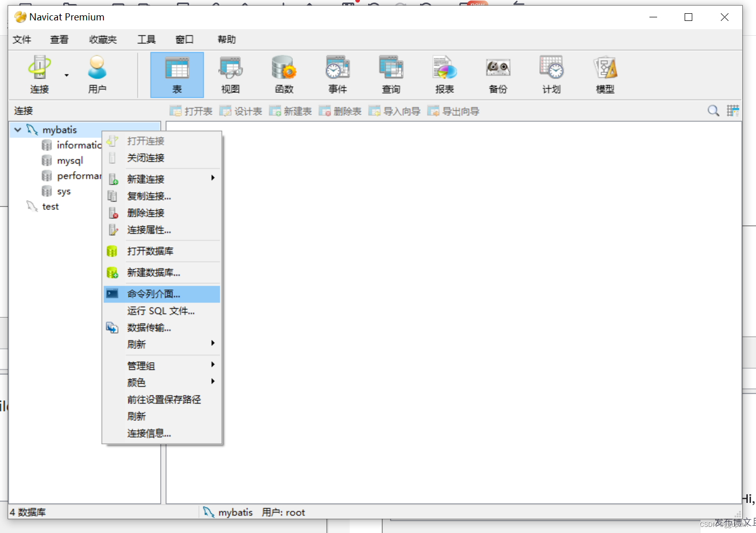Image resolution: width=756 pixels, height=533 pixels.
Task: Open the 查看 menu
Action: (59, 40)
